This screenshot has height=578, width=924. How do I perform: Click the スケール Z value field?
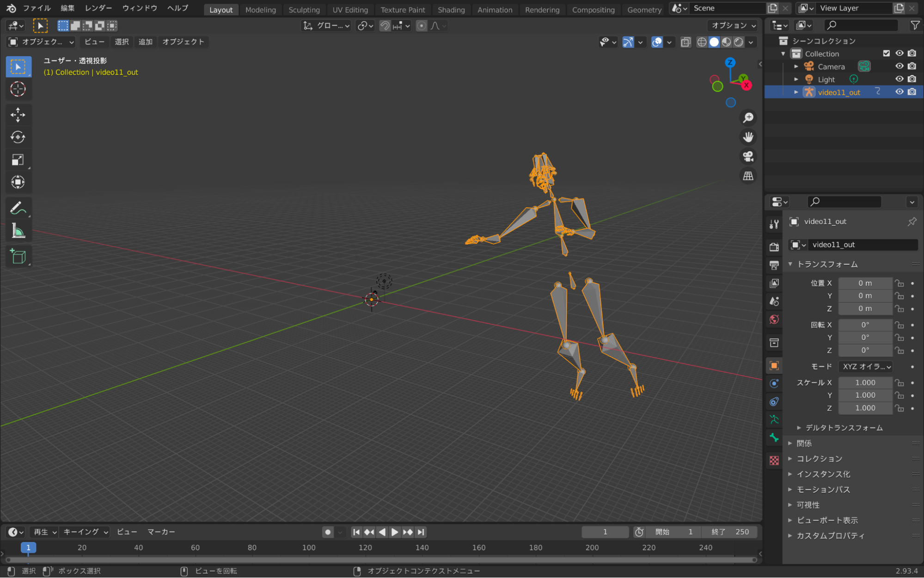[x=865, y=408]
